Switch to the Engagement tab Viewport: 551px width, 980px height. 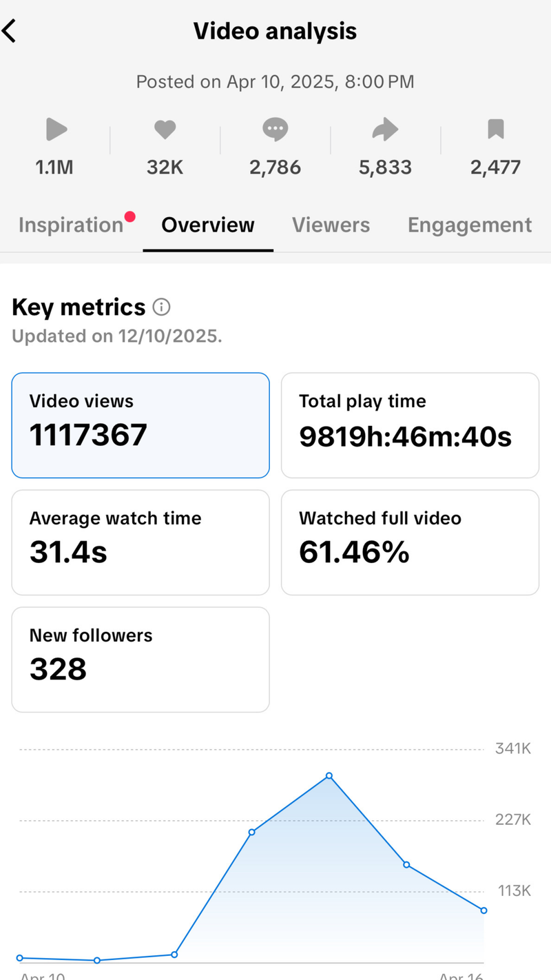pos(470,225)
